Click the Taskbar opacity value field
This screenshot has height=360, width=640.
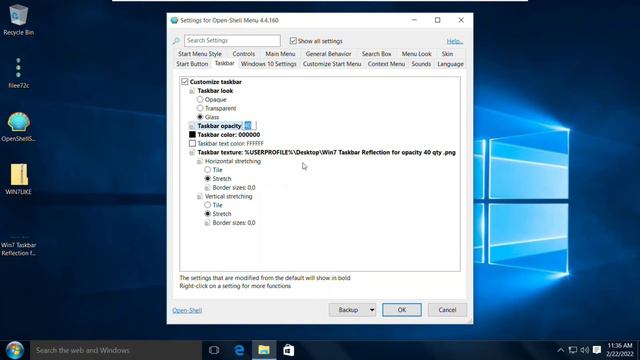249,126
